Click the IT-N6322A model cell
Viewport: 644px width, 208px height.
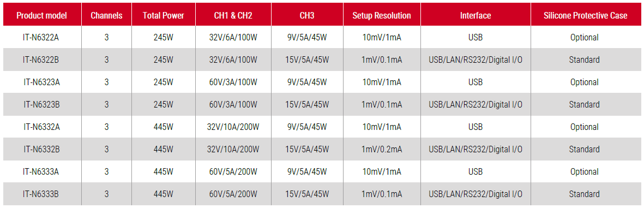(x=41, y=38)
